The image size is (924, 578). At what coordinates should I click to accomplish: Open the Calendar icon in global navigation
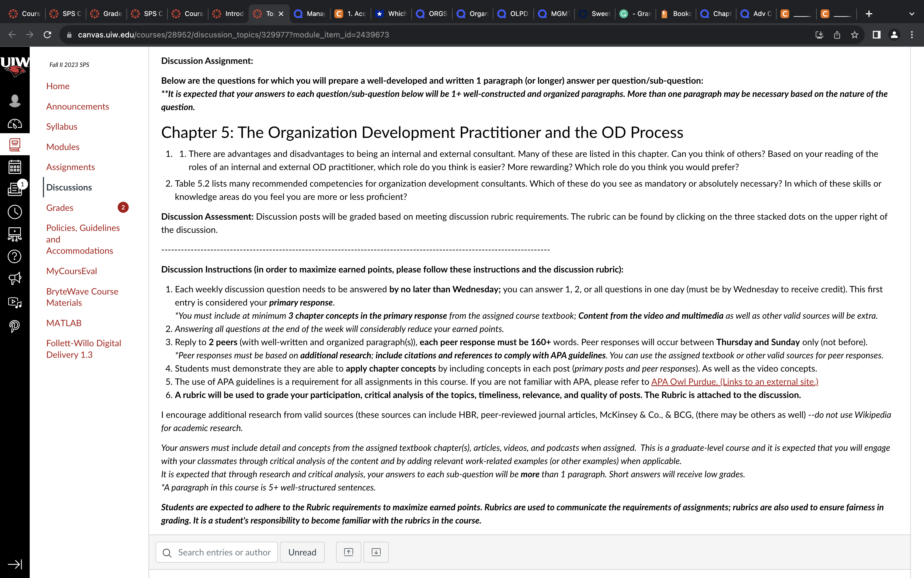tap(15, 167)
